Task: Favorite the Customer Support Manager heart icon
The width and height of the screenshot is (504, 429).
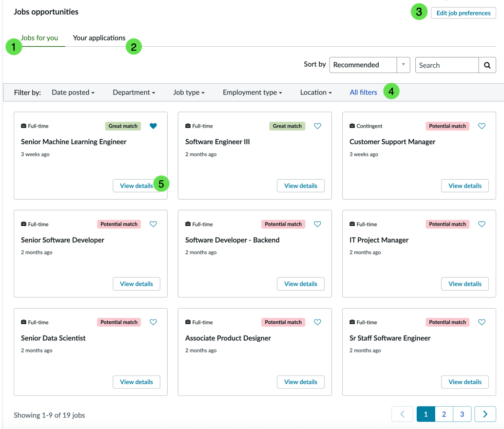Action: 482,126
